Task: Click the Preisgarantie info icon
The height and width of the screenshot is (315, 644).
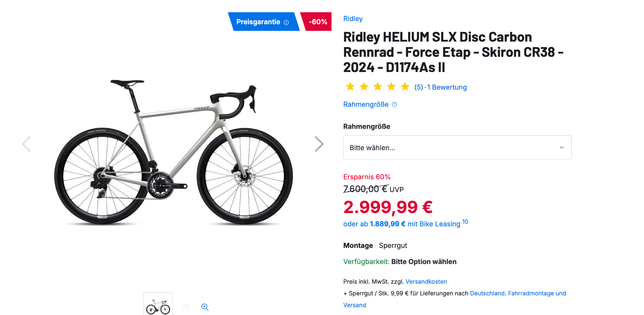Action: (x=286, y=22)
